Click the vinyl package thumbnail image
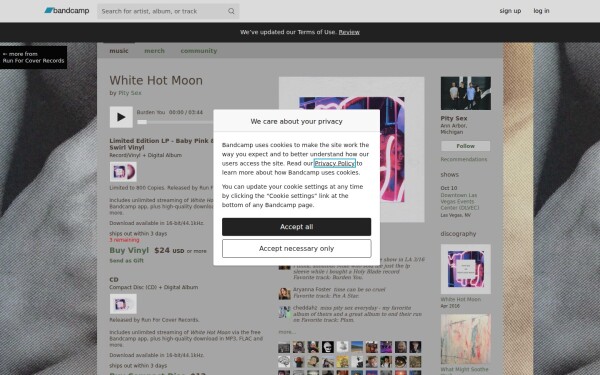600x375 pixels. tap(123, 172)
